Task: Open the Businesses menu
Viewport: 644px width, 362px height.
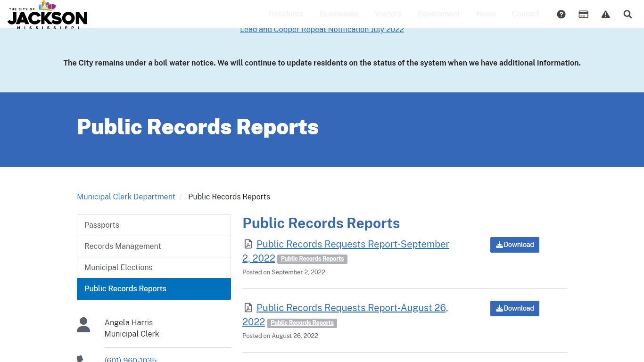Action: click(x=339, y=14)
